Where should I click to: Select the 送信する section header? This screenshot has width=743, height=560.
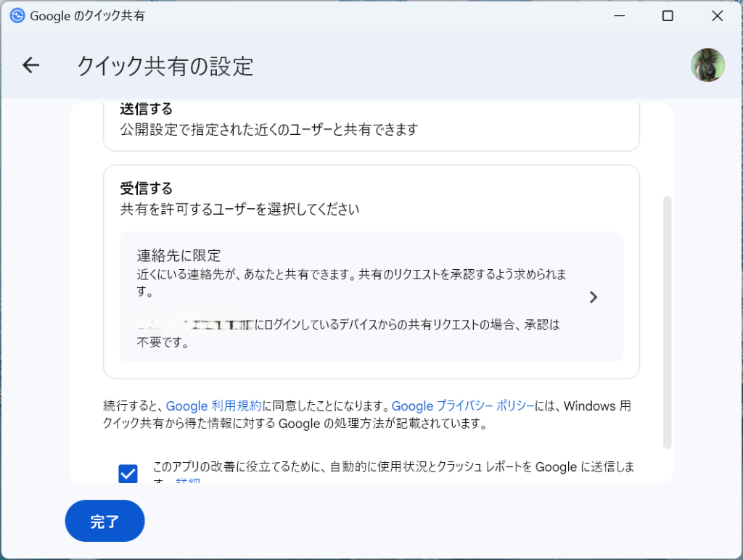(137, 108)
